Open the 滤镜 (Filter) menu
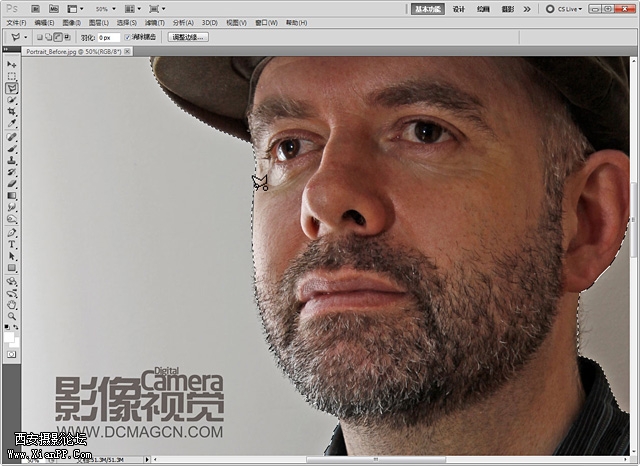The width and height of the screenshot is (640, 466). [155, 22]
